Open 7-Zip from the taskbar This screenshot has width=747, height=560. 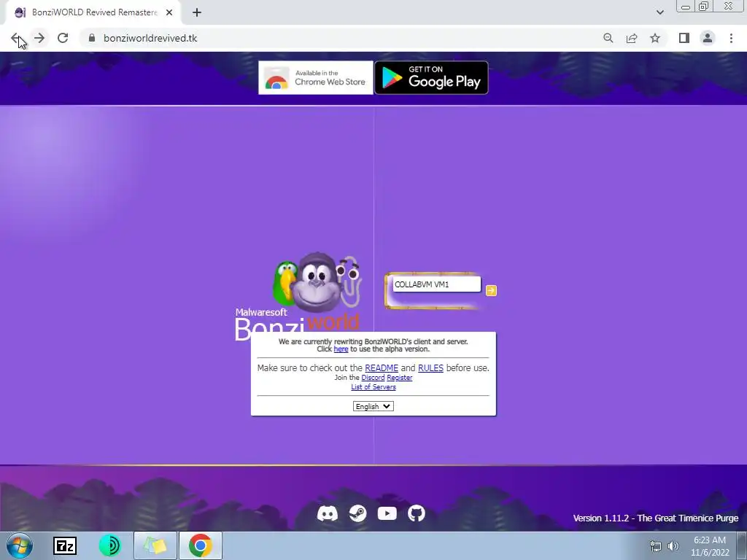click(65, 545)
